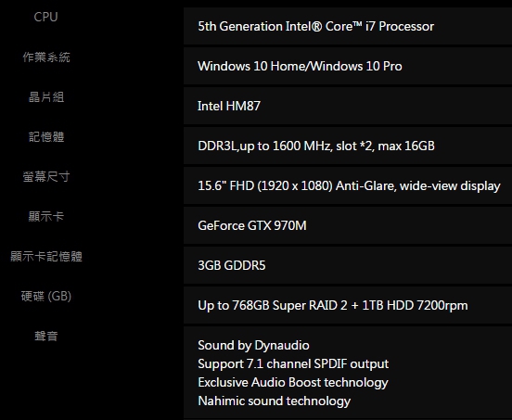
Task: Select the Nahimic sound technology line
Action: tap(274, 401)
